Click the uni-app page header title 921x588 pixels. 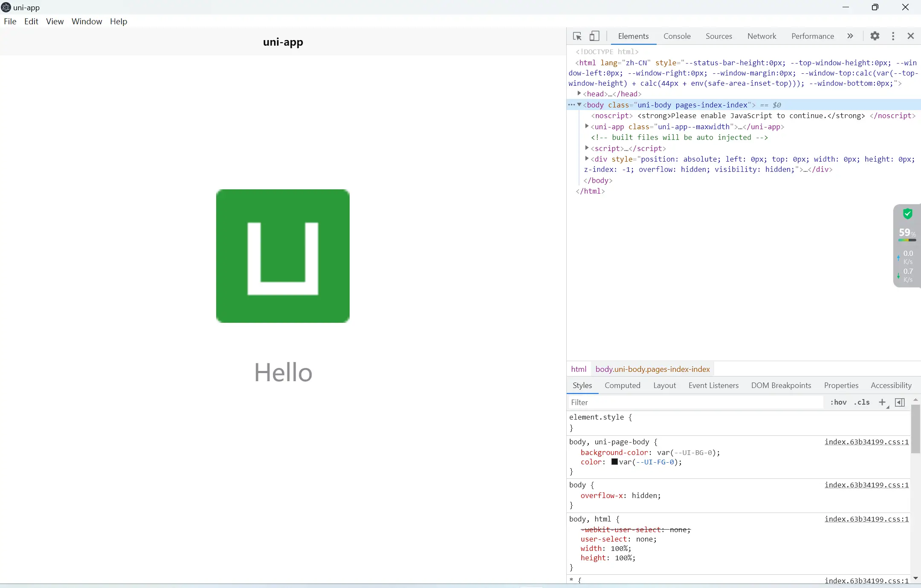pyautogui.click(x=283, y=42)
